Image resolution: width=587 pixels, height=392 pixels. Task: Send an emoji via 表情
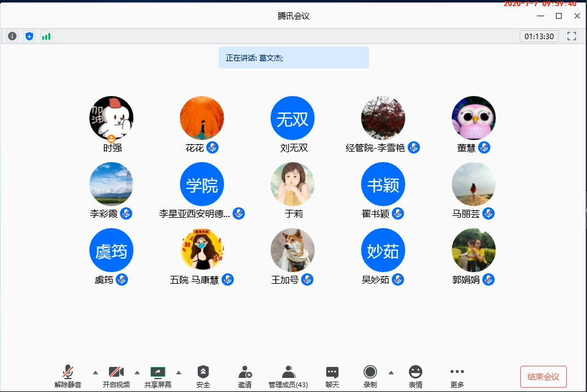(416, 376)
